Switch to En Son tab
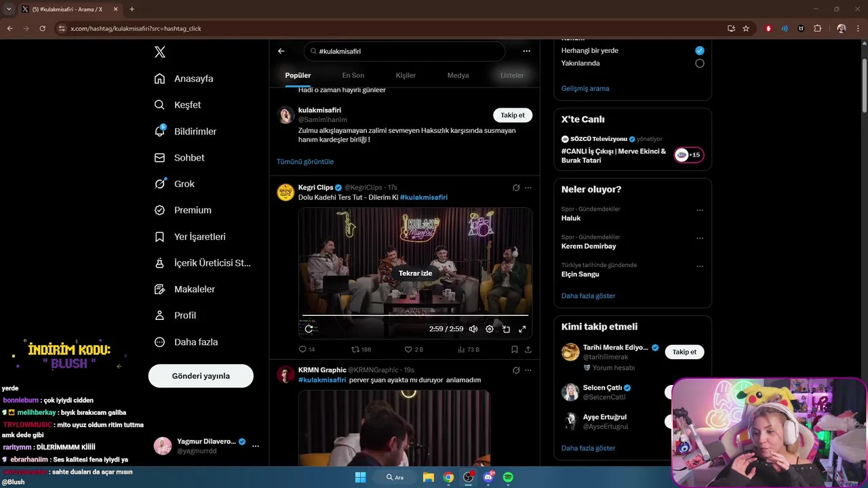The height and width of the screenshot is (488, 868). [x=353, y=75]
